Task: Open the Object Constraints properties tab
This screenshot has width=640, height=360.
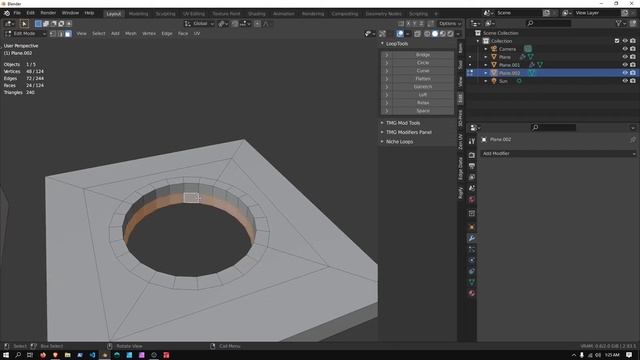Action: (x=472, y=271)
